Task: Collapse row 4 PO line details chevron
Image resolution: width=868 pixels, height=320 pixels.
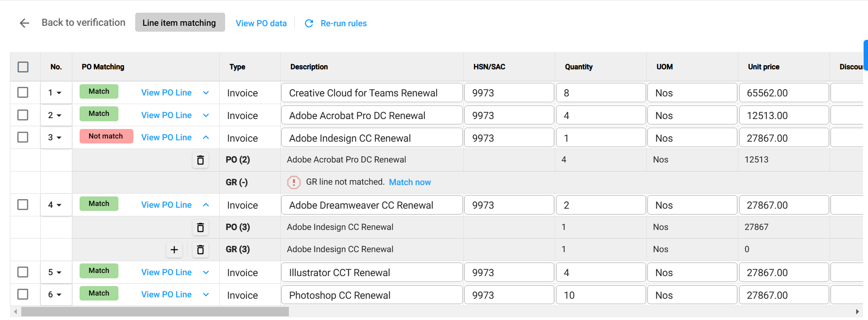Action: click(206, 205)
